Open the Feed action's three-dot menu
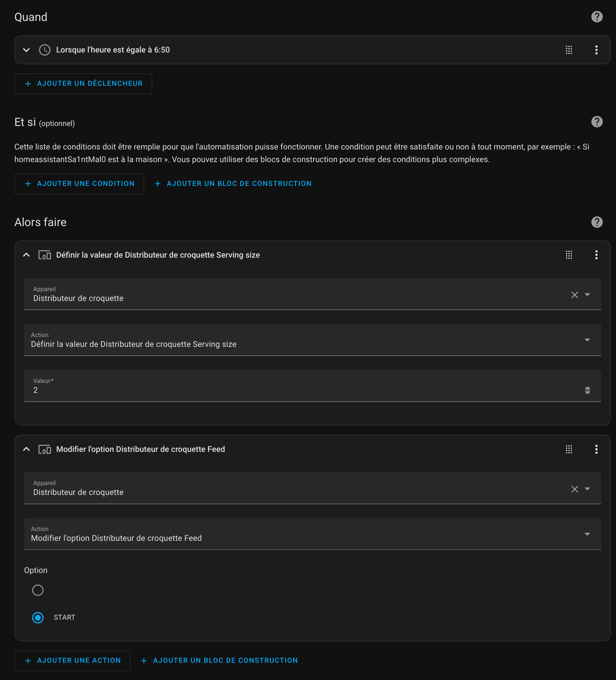The height and width of the screenshot is (680, 616). coord(596,449)
